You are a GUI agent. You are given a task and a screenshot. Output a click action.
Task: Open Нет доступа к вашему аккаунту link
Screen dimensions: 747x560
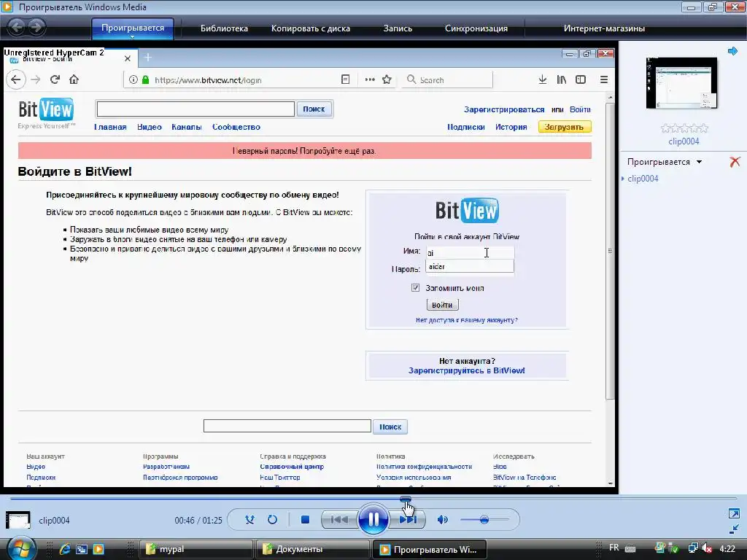tap(466, 321)
